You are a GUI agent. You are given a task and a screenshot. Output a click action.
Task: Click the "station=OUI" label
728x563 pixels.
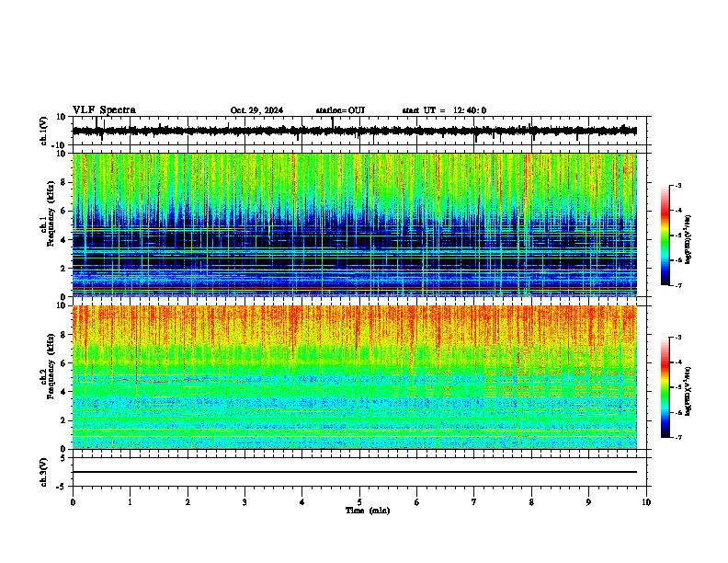340,110
